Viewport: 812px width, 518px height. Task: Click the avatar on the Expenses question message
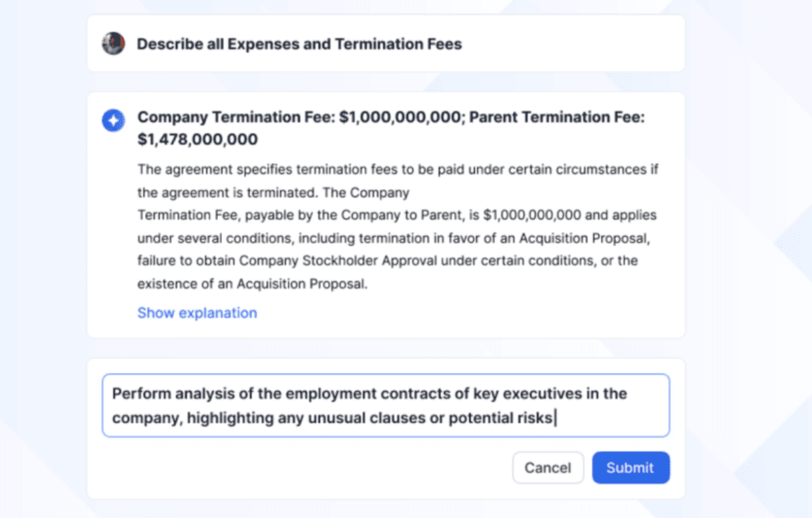tap(113, 43)
